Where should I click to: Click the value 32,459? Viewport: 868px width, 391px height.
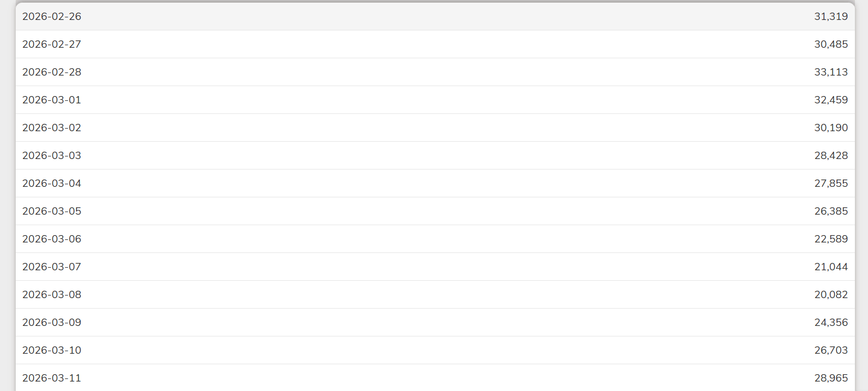831,100
